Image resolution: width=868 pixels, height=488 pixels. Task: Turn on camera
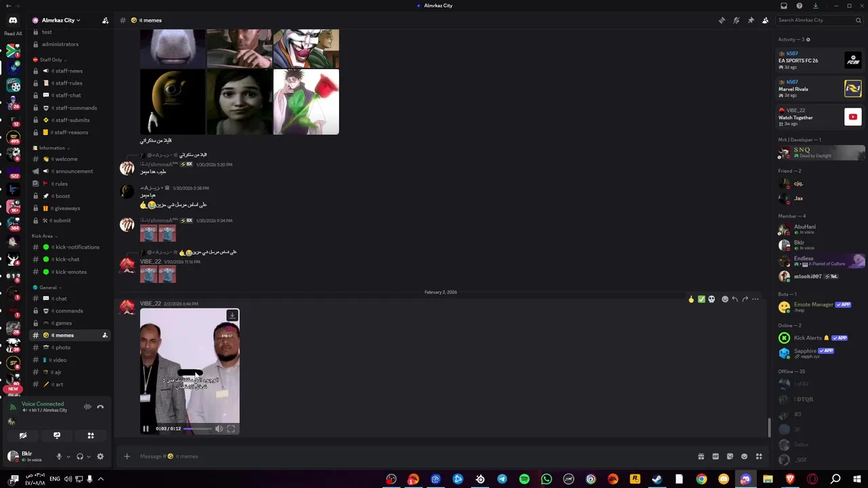click(23, 436)
